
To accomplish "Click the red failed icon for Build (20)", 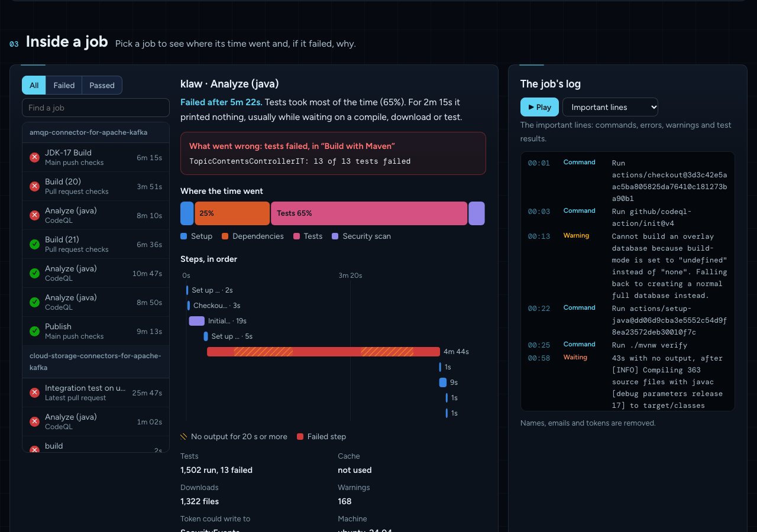I will pos(34,186).
